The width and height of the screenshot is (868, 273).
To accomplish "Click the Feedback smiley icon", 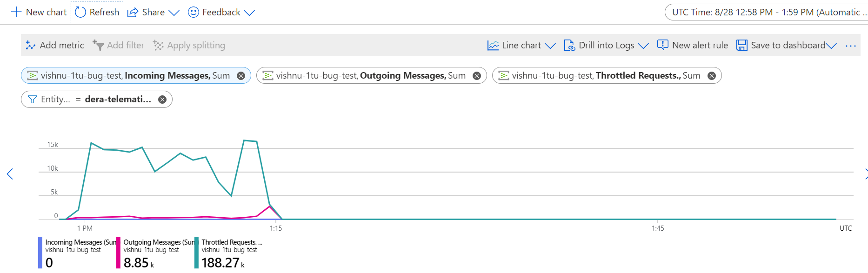I will pyautogui.click(x=194, y=12).
